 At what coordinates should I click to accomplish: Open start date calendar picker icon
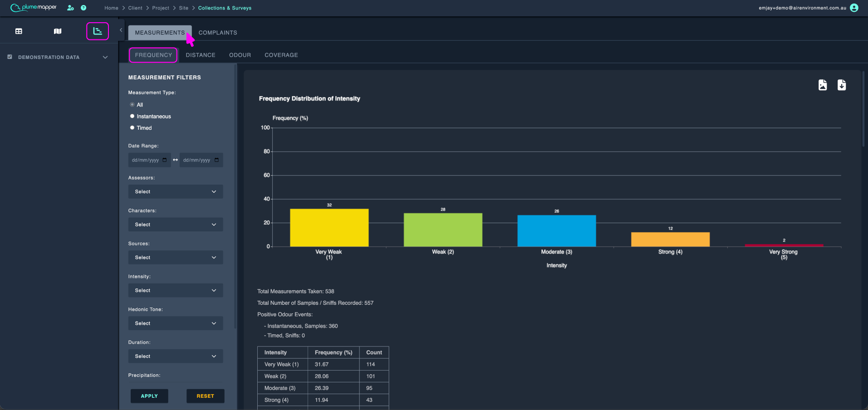[164, 160]
